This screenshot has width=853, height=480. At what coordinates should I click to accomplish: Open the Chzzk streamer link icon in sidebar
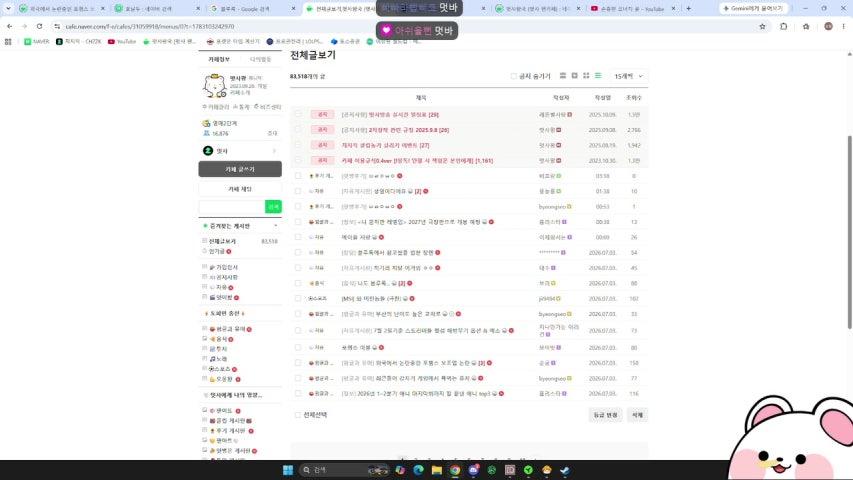click(208, 151)
